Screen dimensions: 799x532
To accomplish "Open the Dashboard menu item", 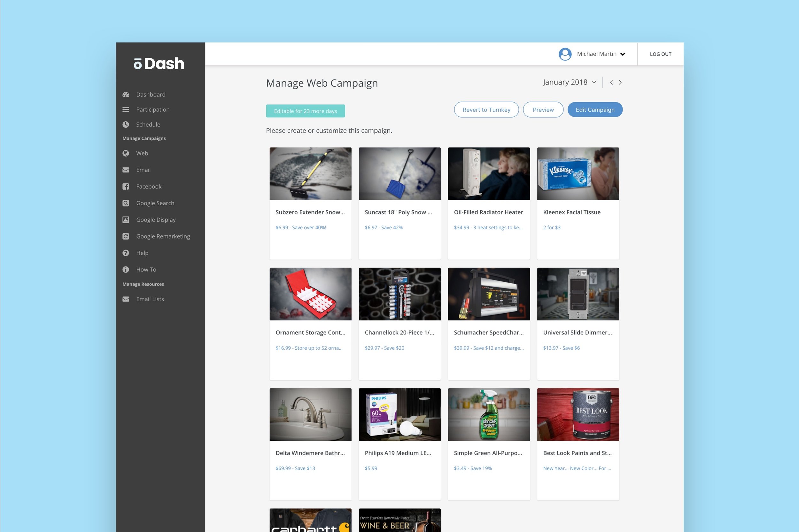I will click(x=151, y=95).
